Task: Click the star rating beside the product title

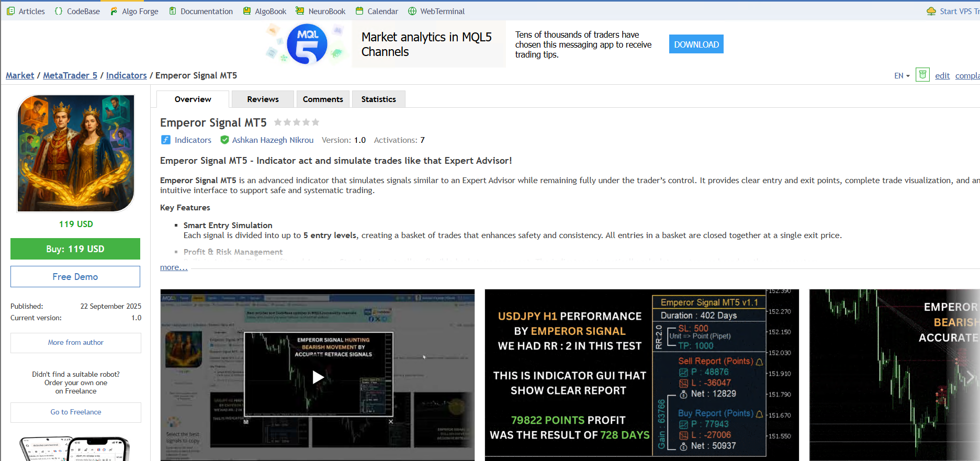Action: [297, 122]
